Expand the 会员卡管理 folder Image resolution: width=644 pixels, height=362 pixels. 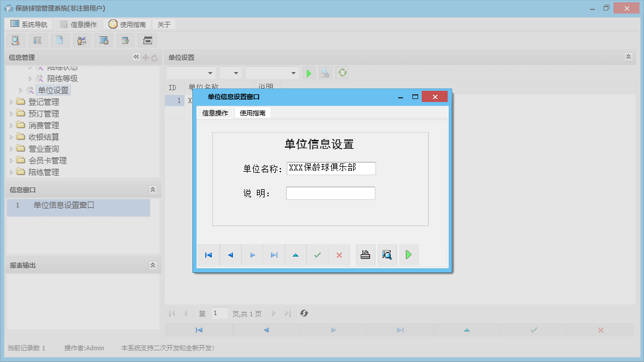click(10, 160)
